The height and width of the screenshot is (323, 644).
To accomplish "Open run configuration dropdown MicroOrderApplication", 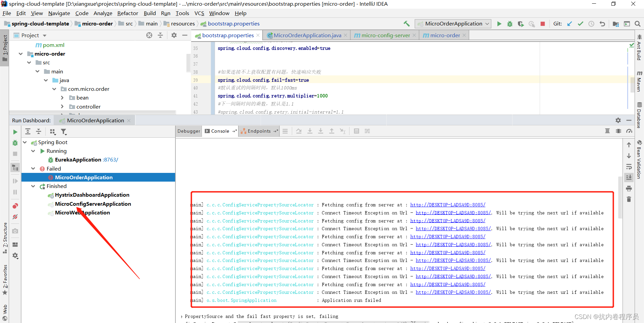I will (x=453, y=24).
